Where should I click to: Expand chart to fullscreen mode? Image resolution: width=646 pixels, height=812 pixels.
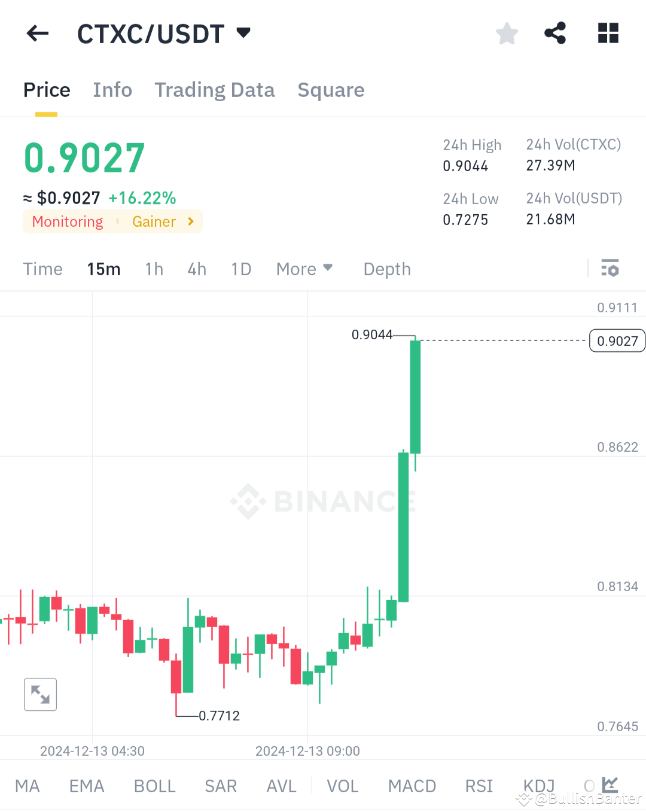39,694
